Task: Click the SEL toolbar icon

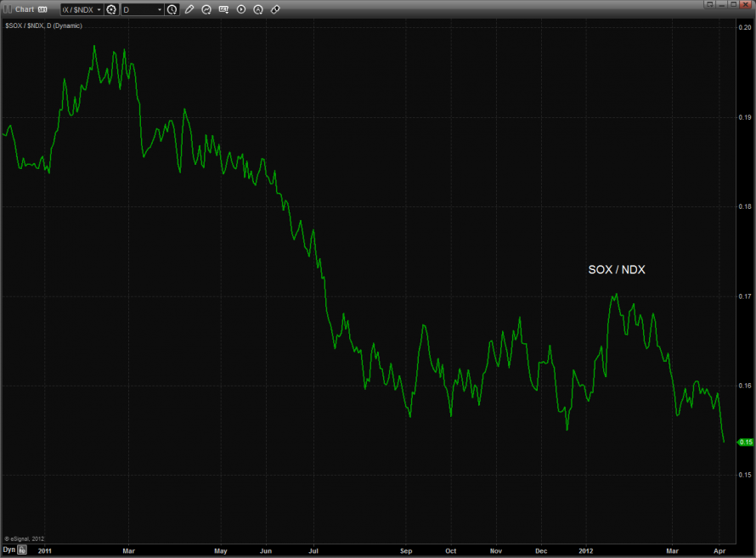Action: coord(223,9)
